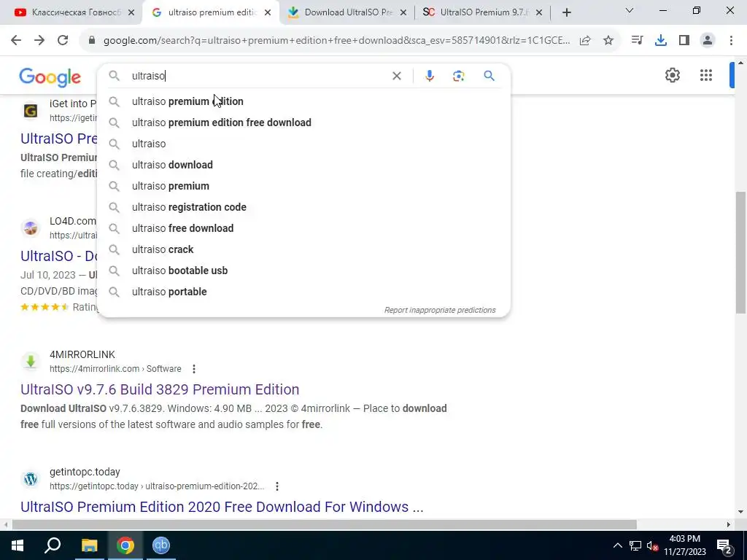
Task: Open Windows taskbar search
Action: (53, 545)
